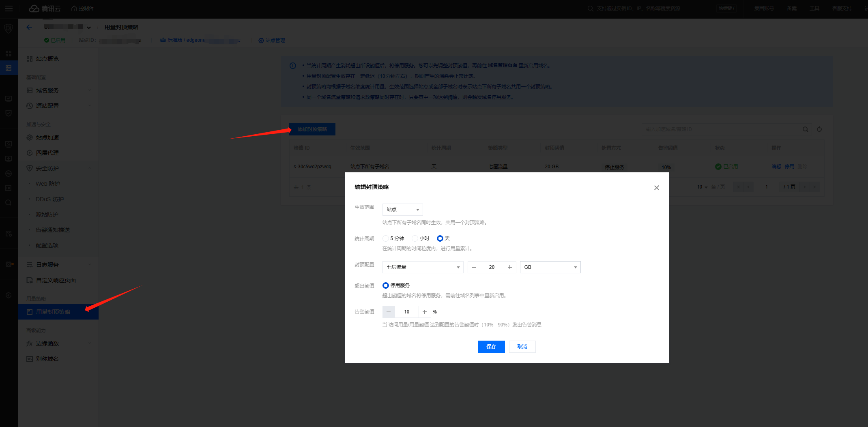Close the 编辑封顶策略 dialog with the X
Screen dimensions: 868x427
657,188
